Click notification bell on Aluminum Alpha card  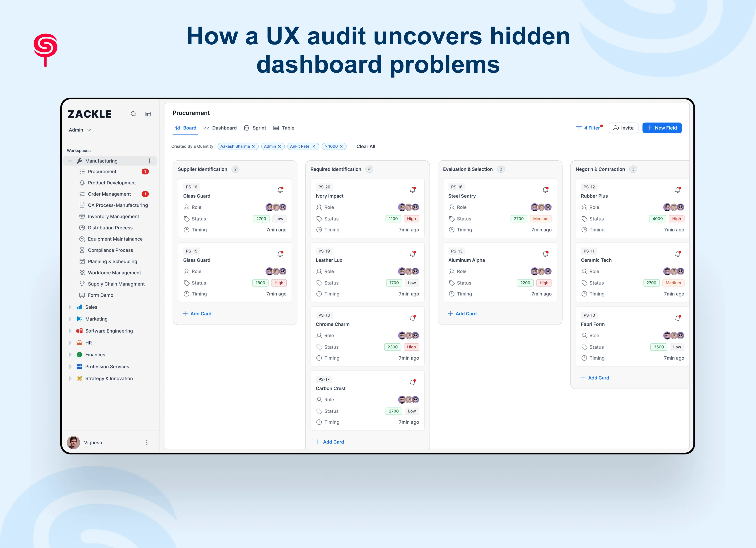coord(546,254)
